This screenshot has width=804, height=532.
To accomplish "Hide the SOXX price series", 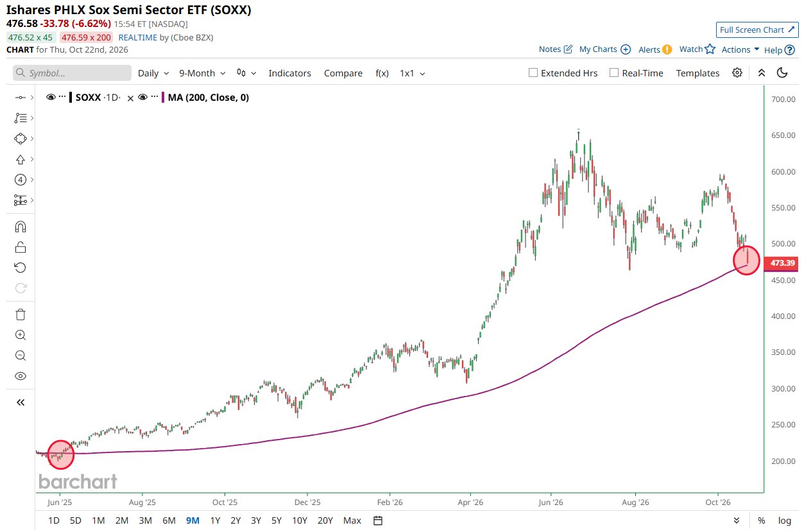I will tap(51, 98).
